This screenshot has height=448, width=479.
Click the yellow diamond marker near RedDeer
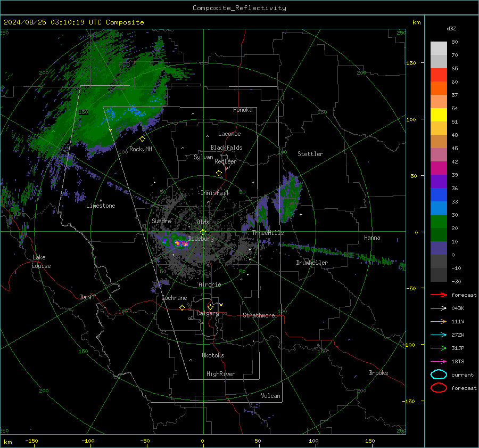coord(219,173)
